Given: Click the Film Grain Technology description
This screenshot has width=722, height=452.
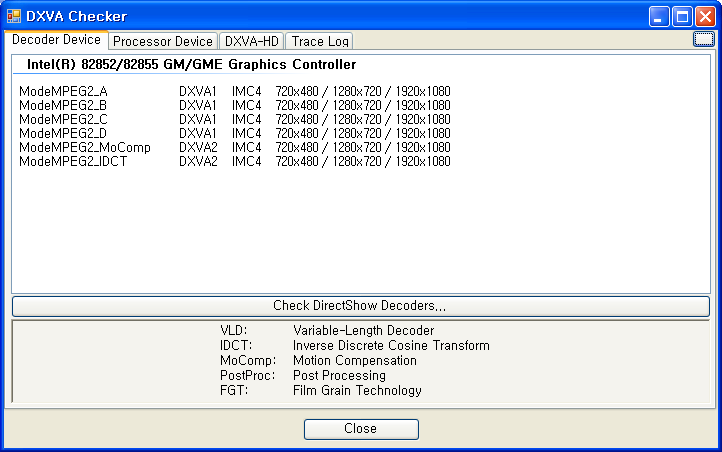Looking at the screenshot, I should (x=357, y=390).
